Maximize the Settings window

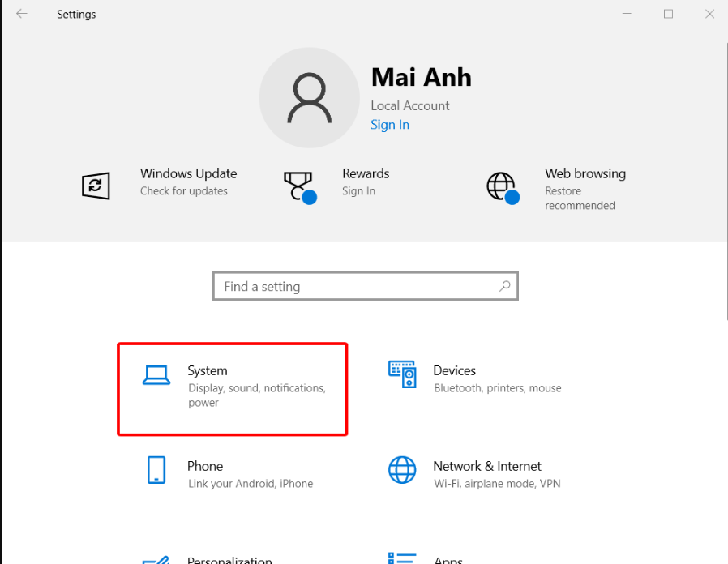[x=668, y=14]
